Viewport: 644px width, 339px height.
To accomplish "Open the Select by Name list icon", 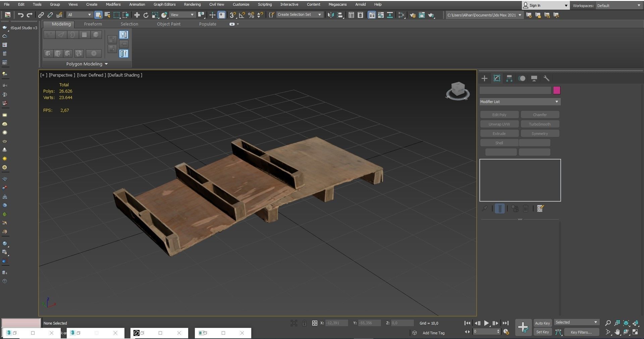I will point(107,15).
